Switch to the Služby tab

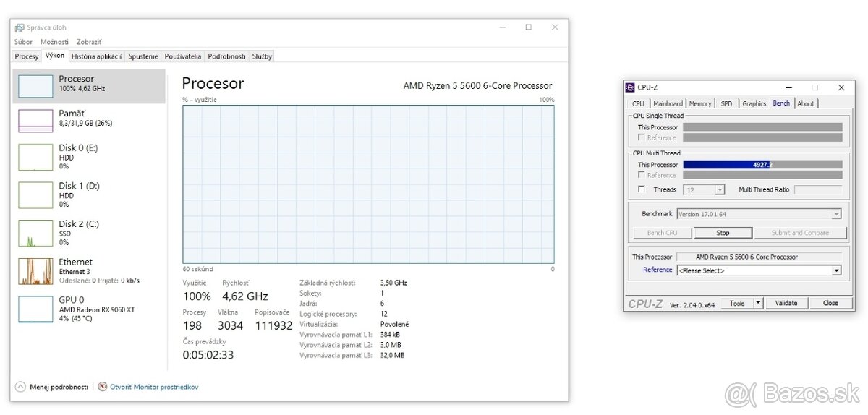262,56
